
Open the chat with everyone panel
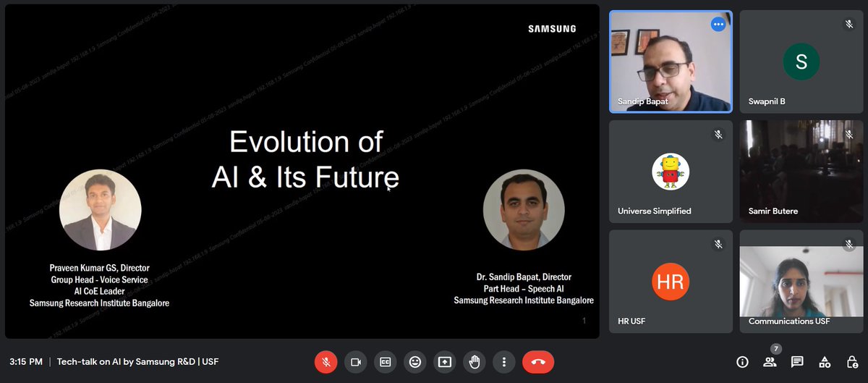point(797,361)
